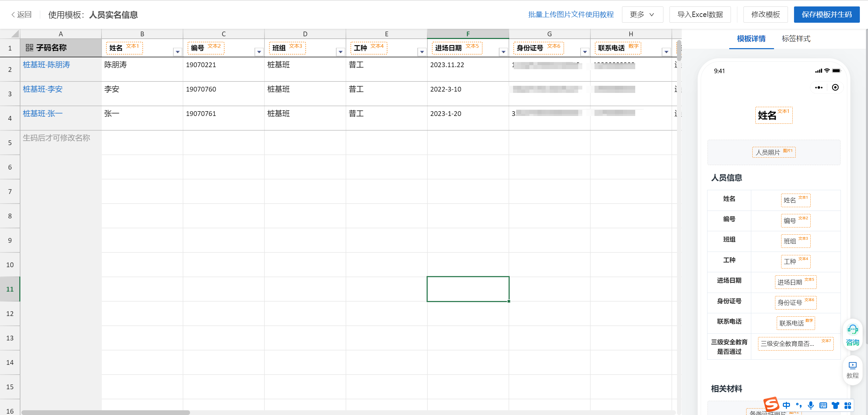This screenshot has height=415, width=868.
Task: Click the Sogou input method logo
Action: 771,404
